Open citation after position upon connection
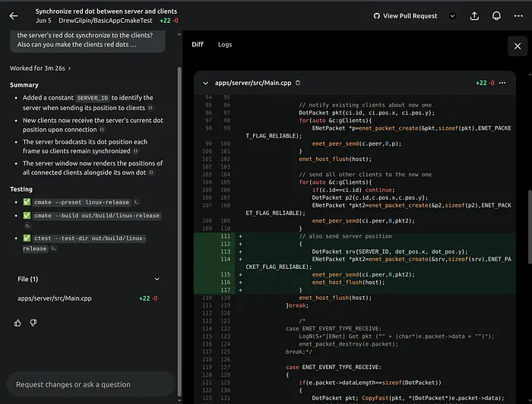The image size is (532, 404). point(102,129)
